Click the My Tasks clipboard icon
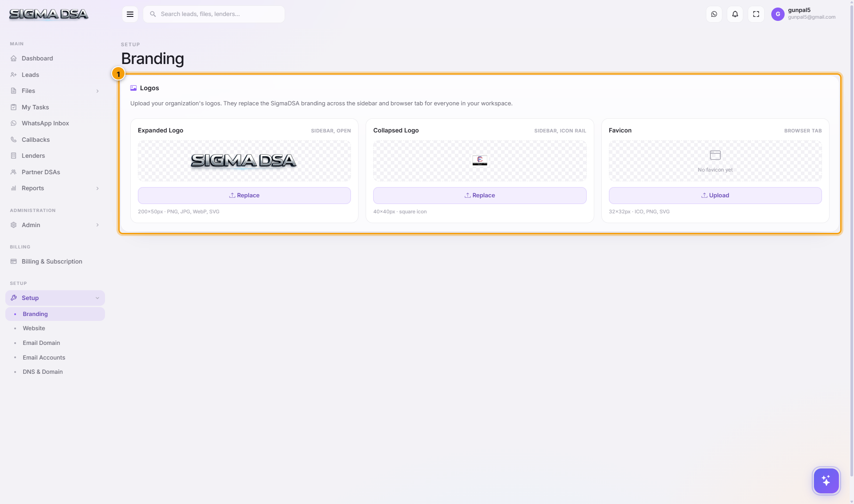The width and height of the screenshot is (854, 504). 14,107
